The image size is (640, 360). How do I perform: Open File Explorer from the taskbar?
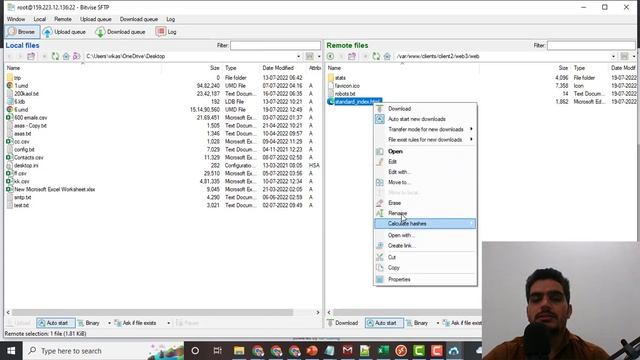pyautogui.click(x=239, y=351)
